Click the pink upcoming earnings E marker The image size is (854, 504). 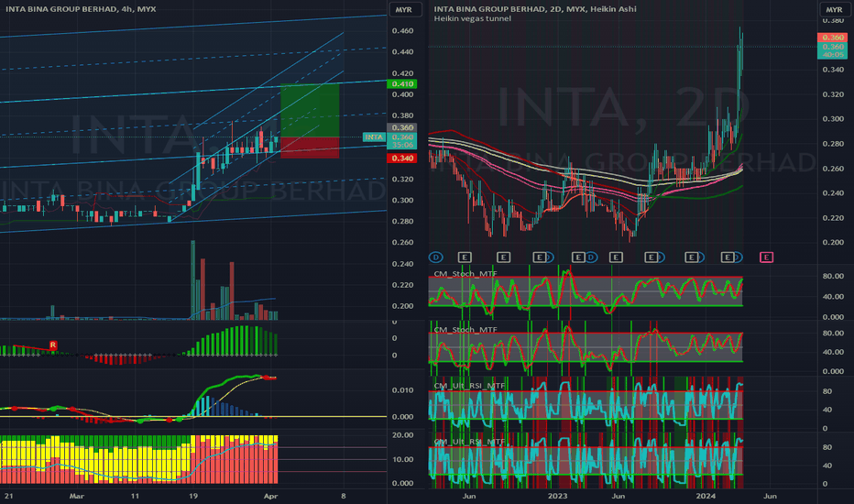click(x=766, y=257)
